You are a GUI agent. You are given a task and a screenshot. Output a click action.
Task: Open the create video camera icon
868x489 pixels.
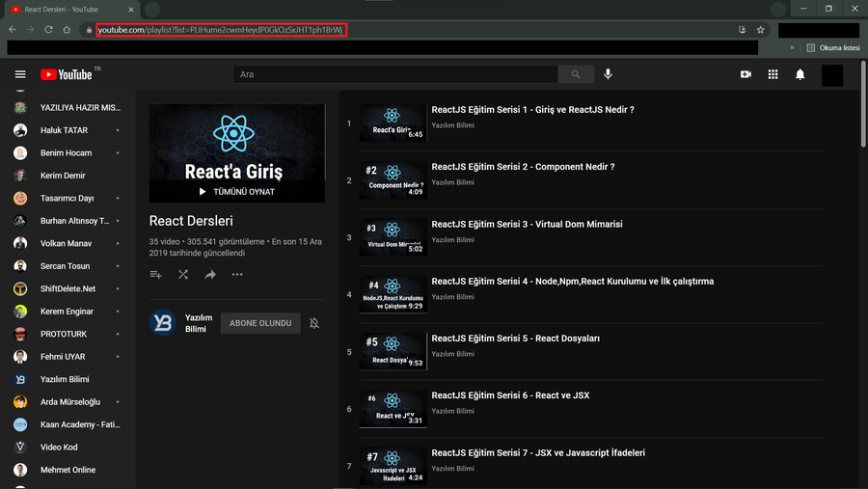[x=746, y=74]
